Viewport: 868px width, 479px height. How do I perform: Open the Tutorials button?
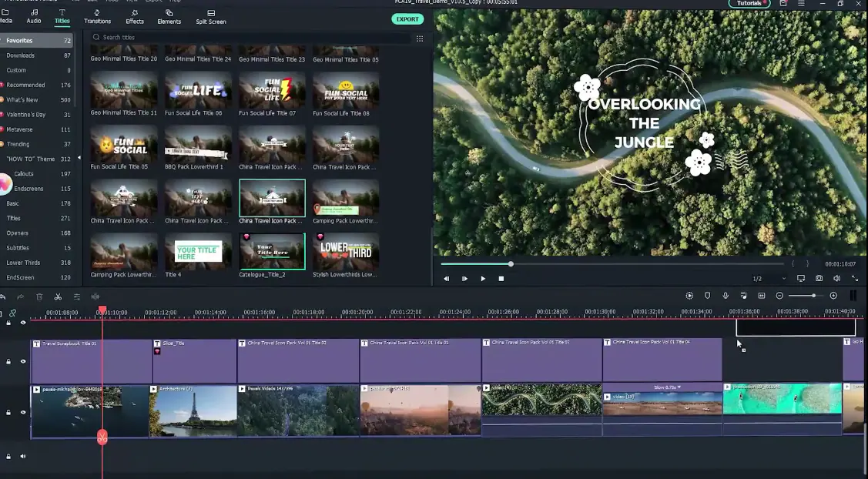click(x=749, y=3)
